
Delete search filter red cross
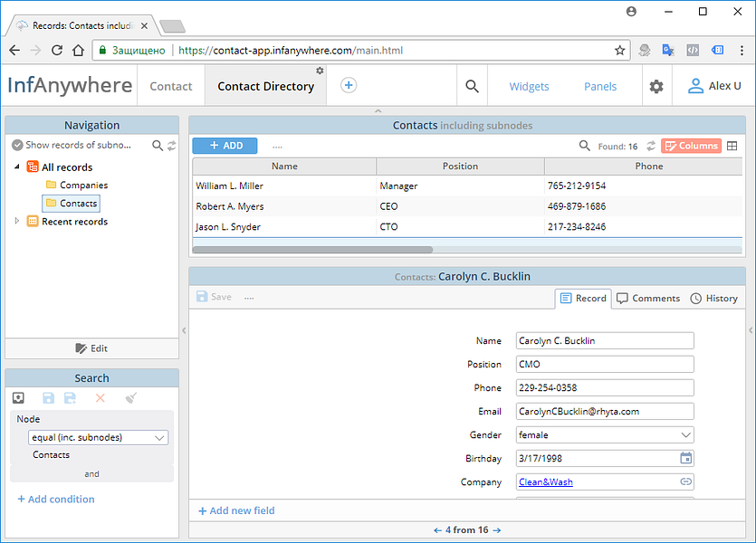pyautogui.click(x=100, y=398)
